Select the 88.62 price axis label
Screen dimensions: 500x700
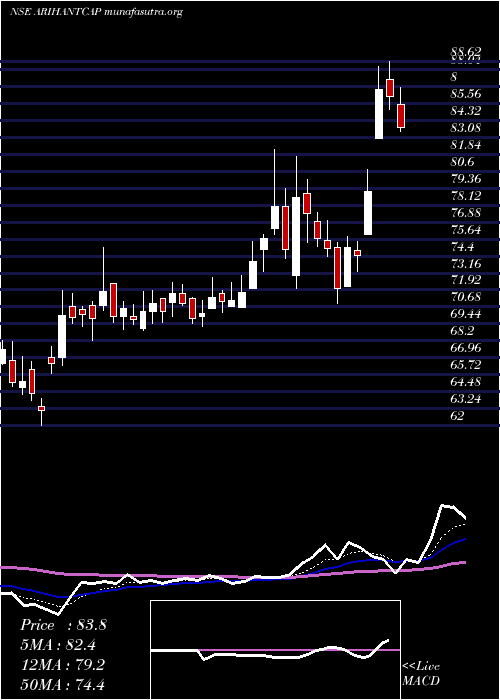click(466, 54)
